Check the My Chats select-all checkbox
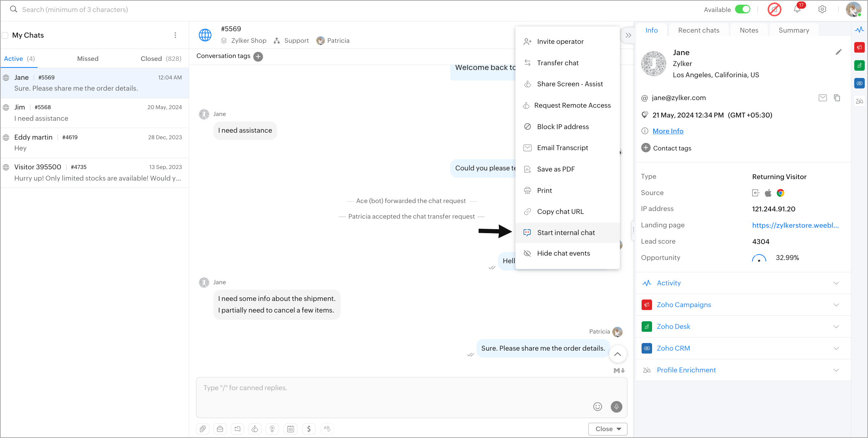The width and height of the screenshot is (868, 438). 5,35
